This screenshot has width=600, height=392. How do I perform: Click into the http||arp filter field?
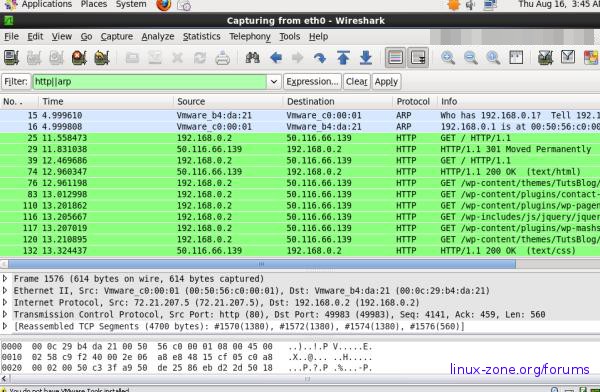150,82
